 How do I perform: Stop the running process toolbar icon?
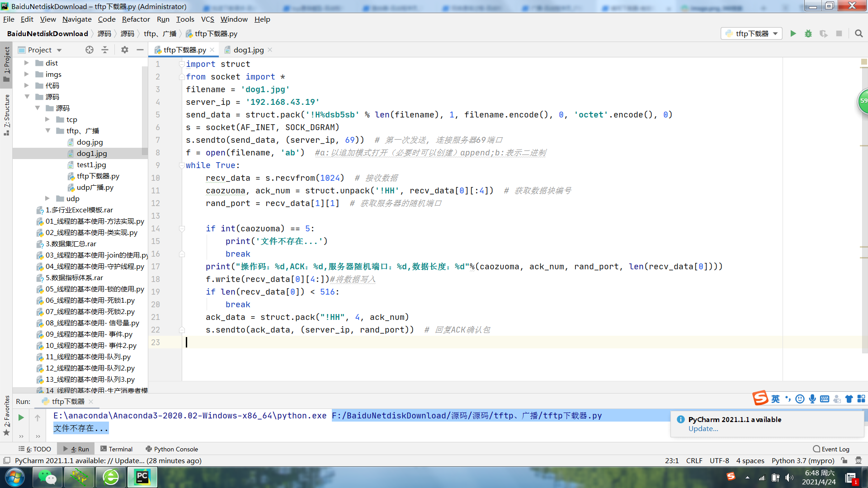tap(839, 34)
